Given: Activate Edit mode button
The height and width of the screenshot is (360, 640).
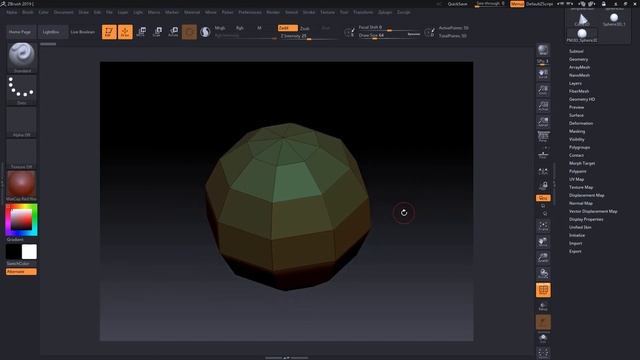Looking at the screenshot, I should point(109,32).
